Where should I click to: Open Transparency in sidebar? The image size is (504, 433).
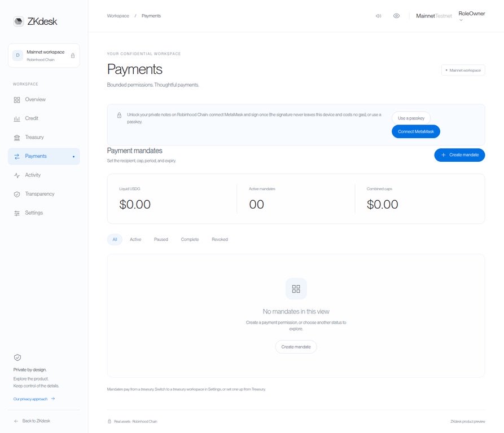click(44, 194)
